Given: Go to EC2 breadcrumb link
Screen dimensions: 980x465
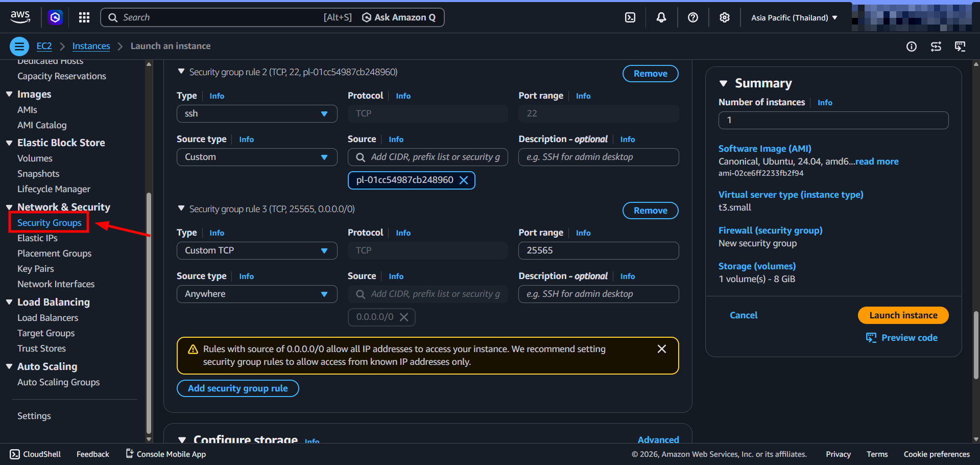Looking at the screenshot, I should (44, 46).
